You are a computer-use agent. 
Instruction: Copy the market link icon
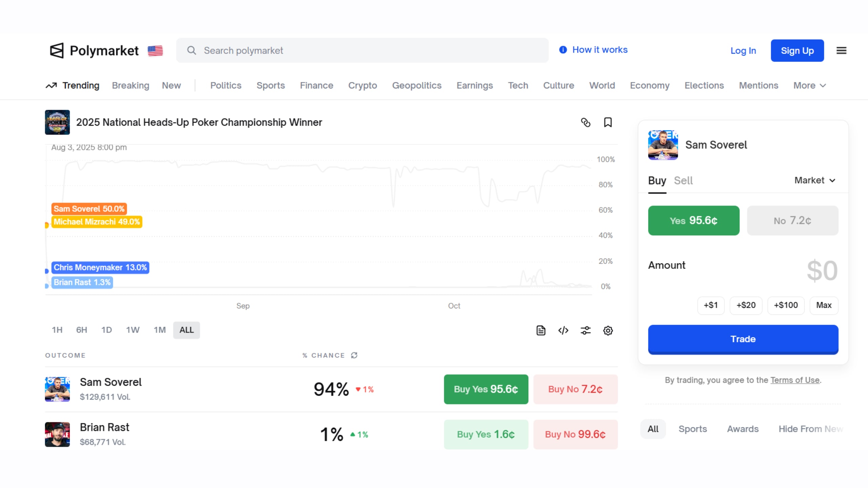(x=586, y=122)
